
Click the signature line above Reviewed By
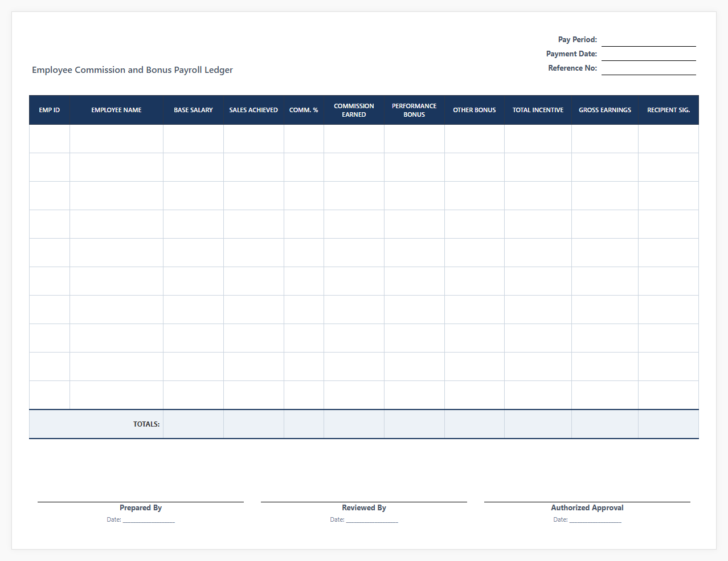click(364, 502)
